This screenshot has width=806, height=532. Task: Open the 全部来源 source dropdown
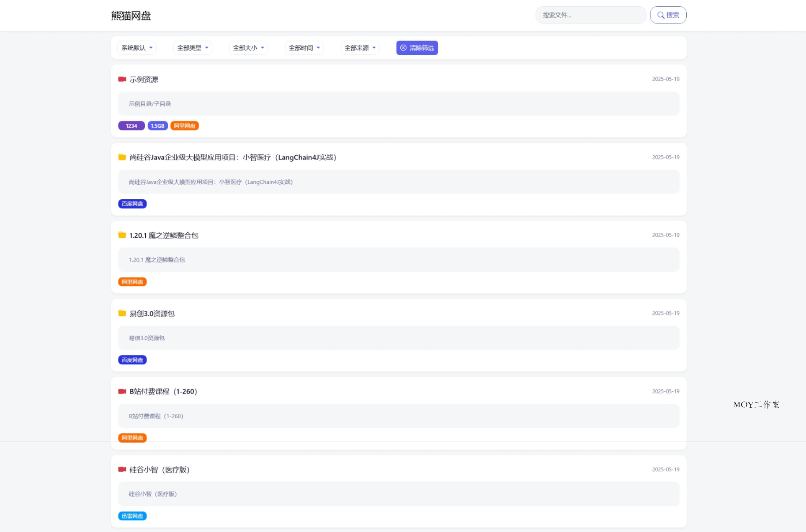pos(360,48)
